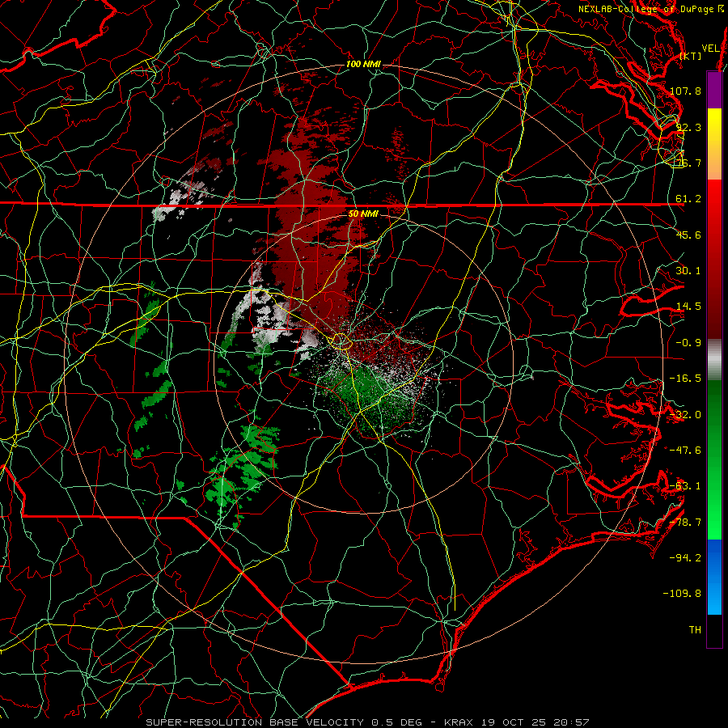The image size is (728, 728).
Task: Select the 50 NMI range ring label
Action: coord(363,214)
